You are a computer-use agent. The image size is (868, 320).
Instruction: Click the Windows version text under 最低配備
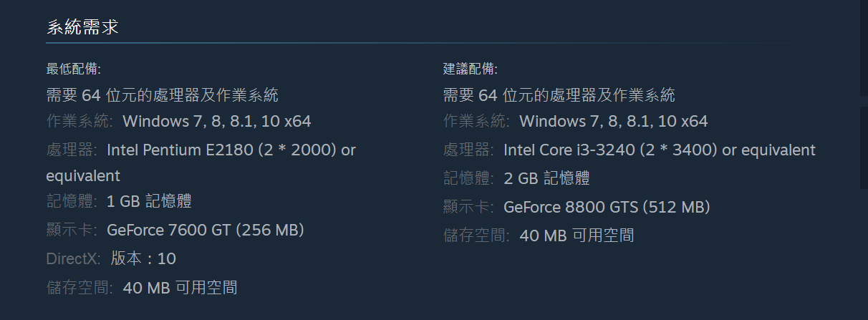click(x=217, y=121)
